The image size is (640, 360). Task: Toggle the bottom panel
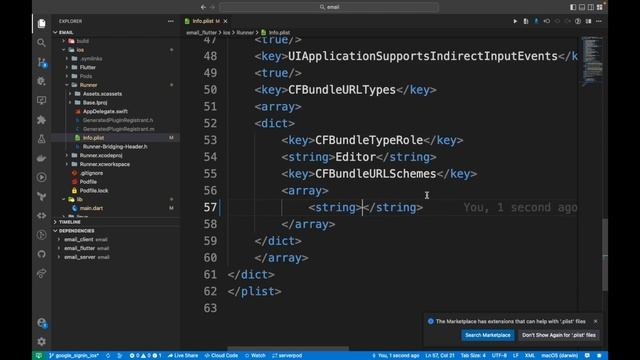582,7
